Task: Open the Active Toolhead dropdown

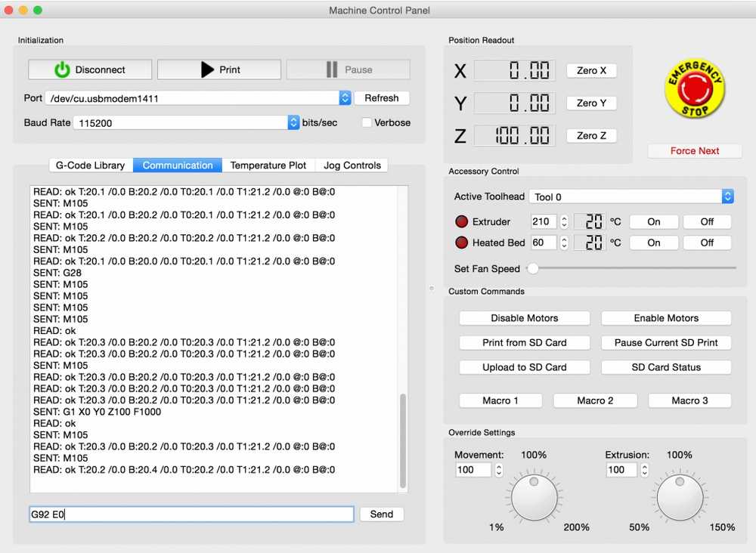Action: pos(727,196)
